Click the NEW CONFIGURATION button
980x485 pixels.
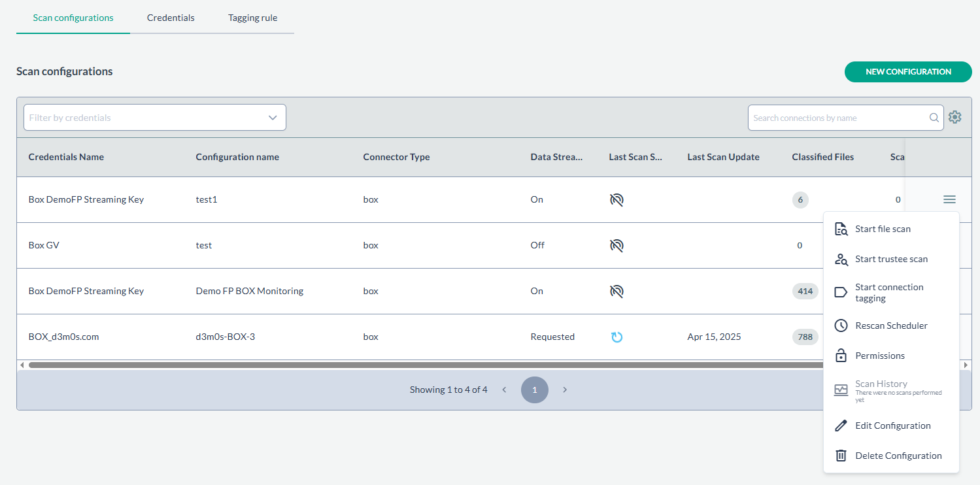(908, 72)
